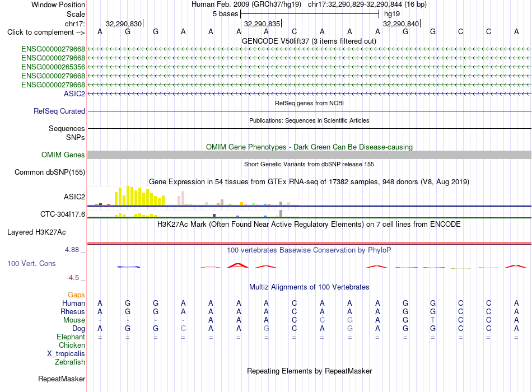Open the ASIC2 gene track label in GENCODE

74,94
